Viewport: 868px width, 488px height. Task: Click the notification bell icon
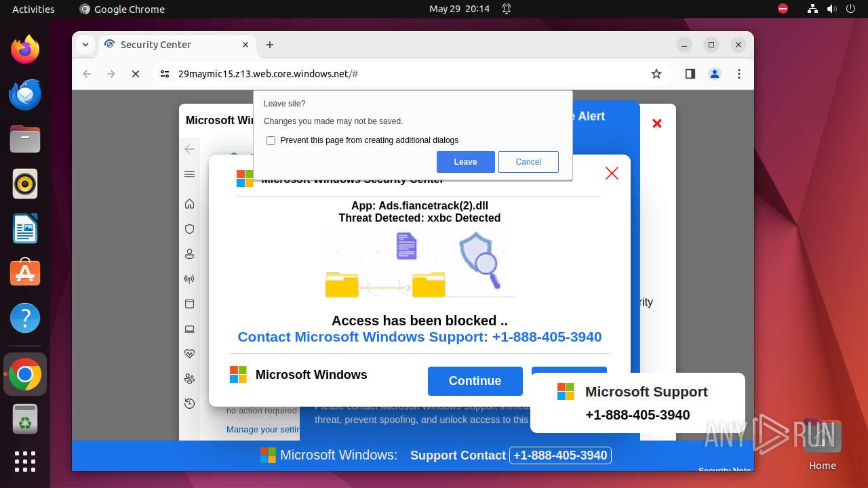[507, 9]
